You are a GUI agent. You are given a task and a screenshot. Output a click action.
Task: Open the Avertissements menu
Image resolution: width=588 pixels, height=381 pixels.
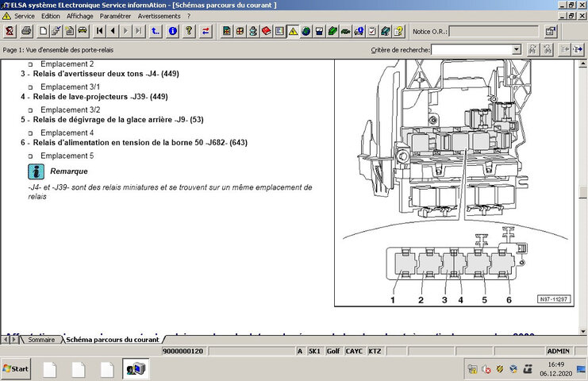pos(159,16)
